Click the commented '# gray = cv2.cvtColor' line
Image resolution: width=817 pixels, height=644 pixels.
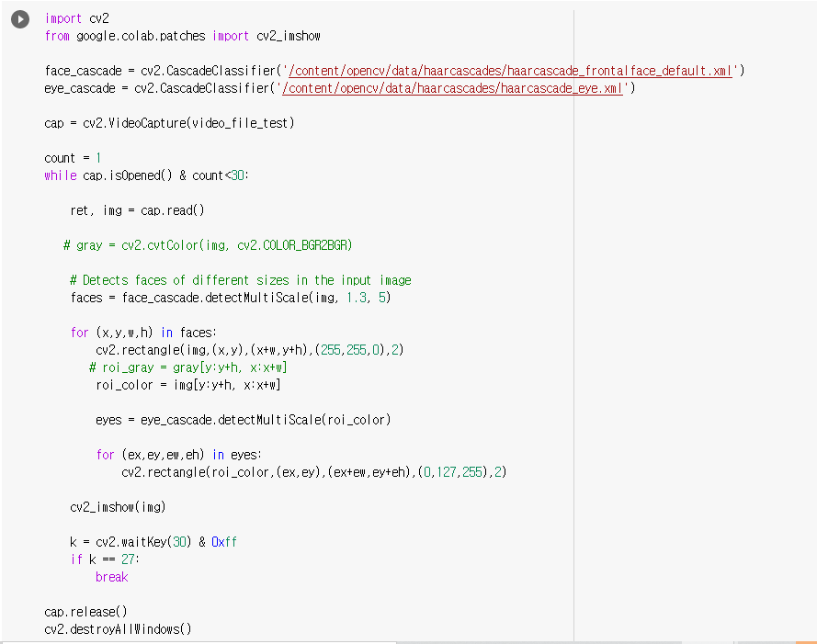(208, 245)
